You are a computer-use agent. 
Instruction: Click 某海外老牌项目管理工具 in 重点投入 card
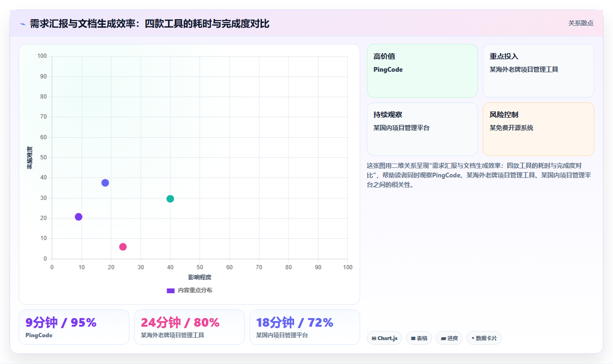524,70
